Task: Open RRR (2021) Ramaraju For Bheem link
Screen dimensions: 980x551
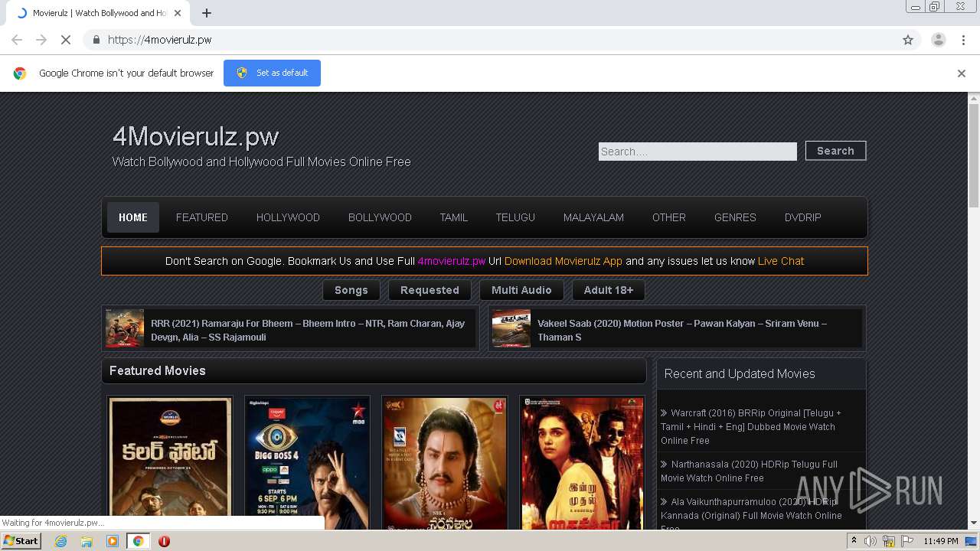Action: 308,330
